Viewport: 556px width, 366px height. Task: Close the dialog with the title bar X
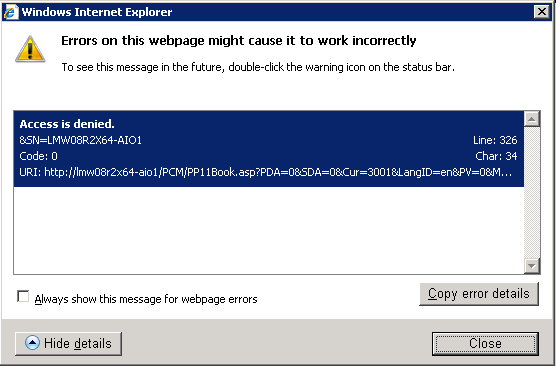[542, 12]
